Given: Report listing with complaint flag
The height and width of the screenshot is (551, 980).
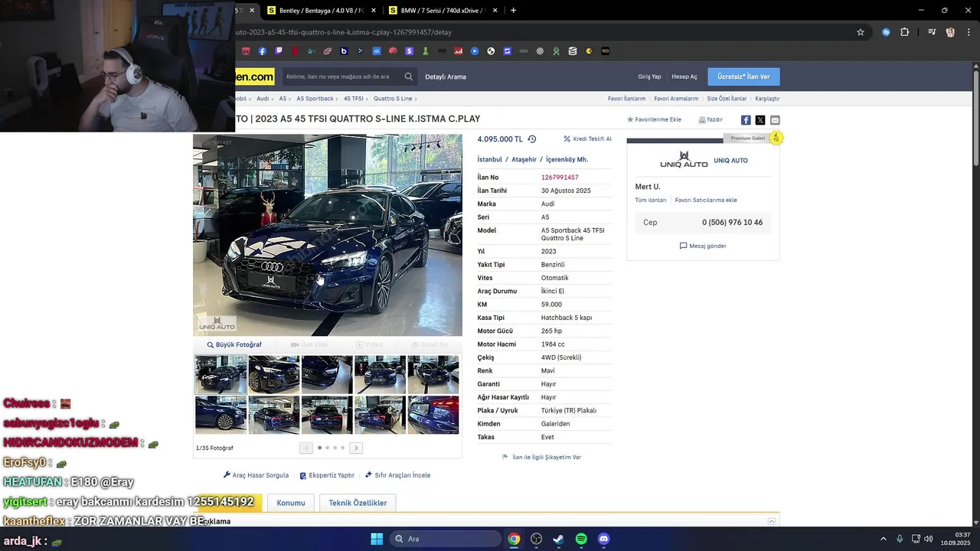Looking at the screenshot, I should click(541, 457).
